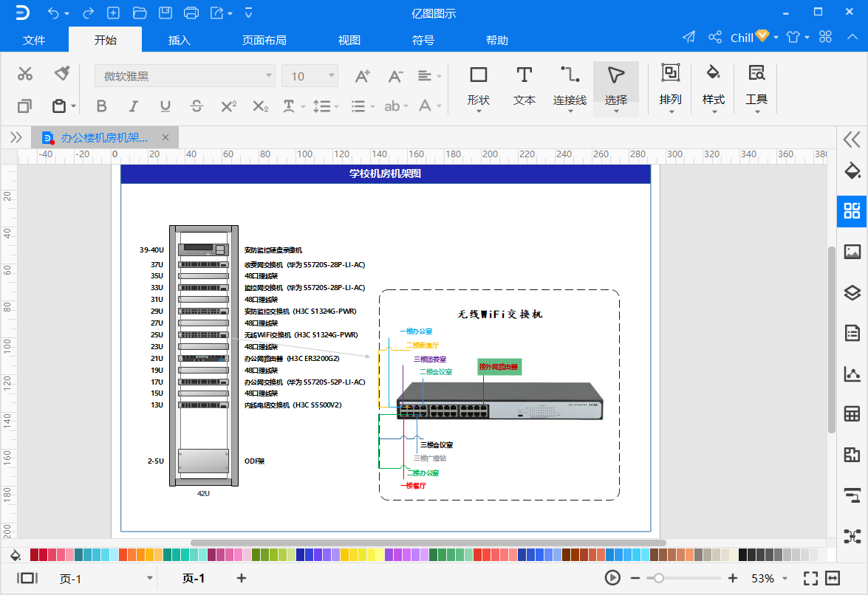Increase font size with A+ icon

363,76
